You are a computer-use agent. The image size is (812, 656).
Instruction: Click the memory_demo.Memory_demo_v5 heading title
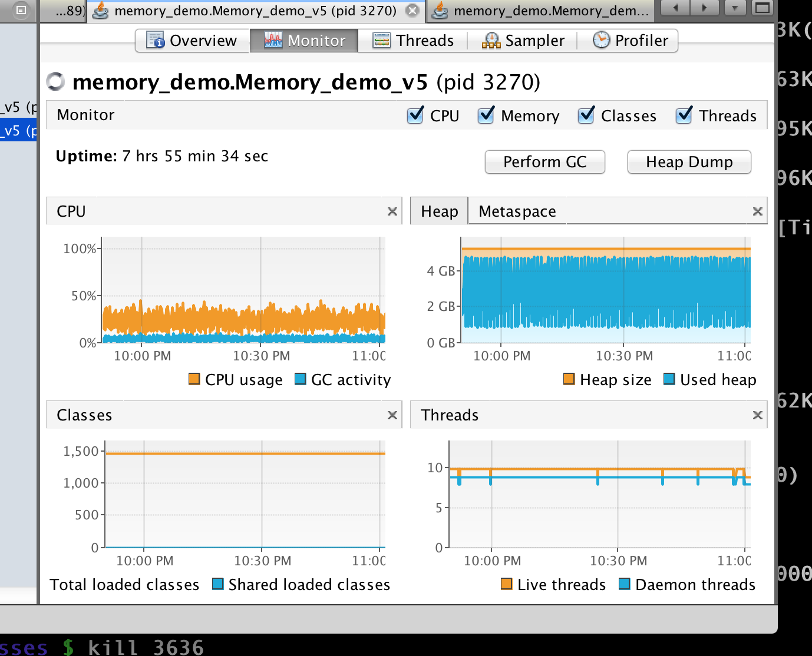pyautogui.click(x=250, y=82)
